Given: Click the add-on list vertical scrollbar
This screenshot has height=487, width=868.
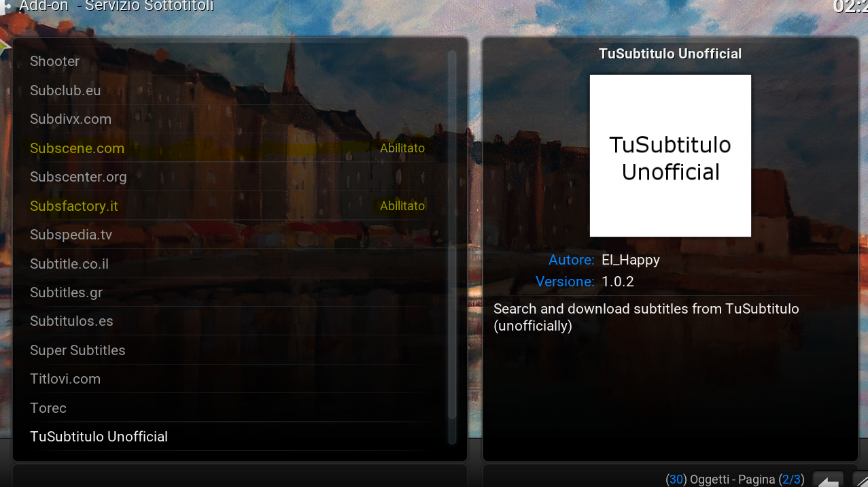Looking at the screenshot, I should 453,248.
